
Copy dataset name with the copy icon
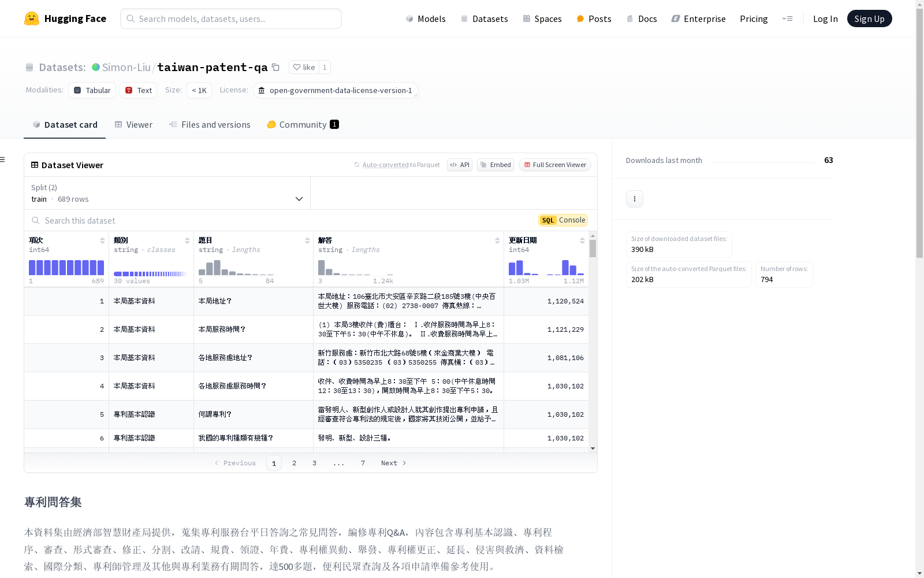[276, 67]
